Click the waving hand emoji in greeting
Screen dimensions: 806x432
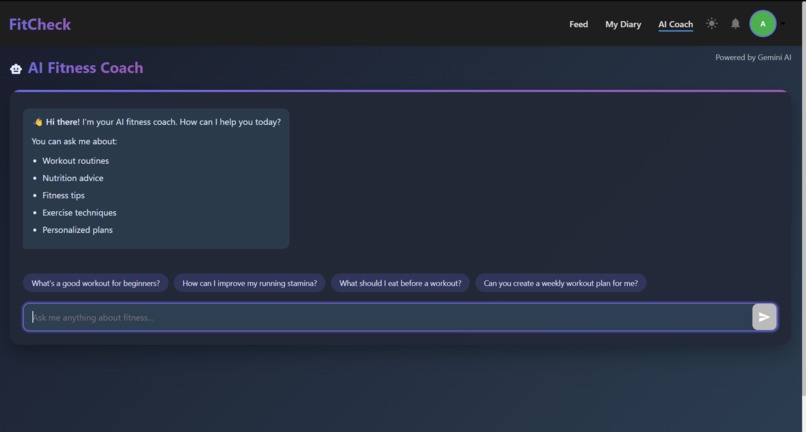pos(38,122)
